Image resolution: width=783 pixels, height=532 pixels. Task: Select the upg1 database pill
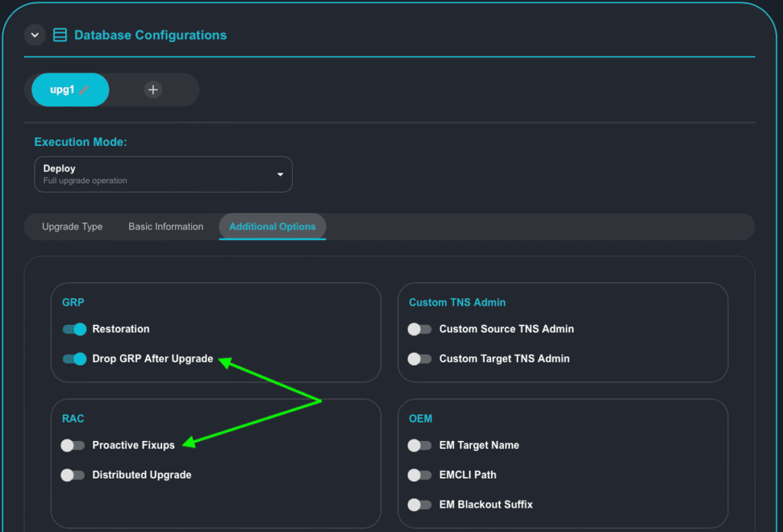(x=62, y=90)
